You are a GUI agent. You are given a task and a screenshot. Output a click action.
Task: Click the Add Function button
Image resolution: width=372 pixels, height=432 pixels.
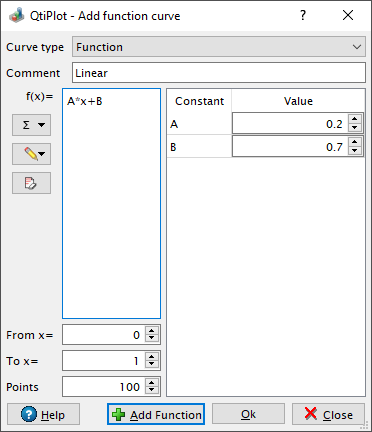pos(156,414)
